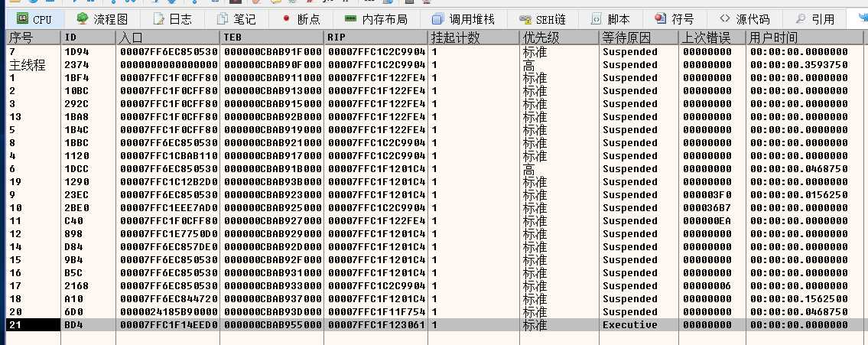Viewport: 868px width, 345px height.
Task: Click thread ID 6D0
Action: click(73, 312)
